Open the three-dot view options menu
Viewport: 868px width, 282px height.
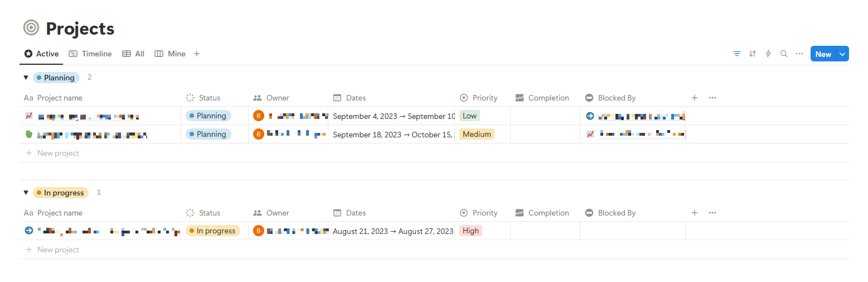click(x=799, y=54)
